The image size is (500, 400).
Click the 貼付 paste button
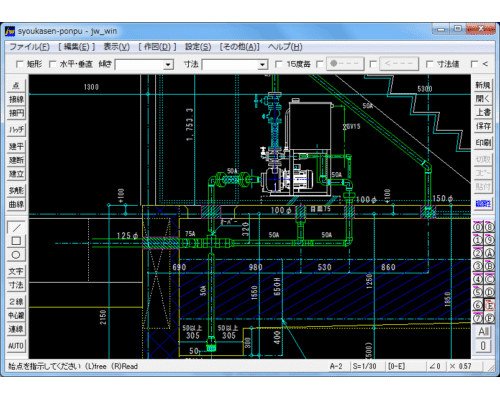483,187
